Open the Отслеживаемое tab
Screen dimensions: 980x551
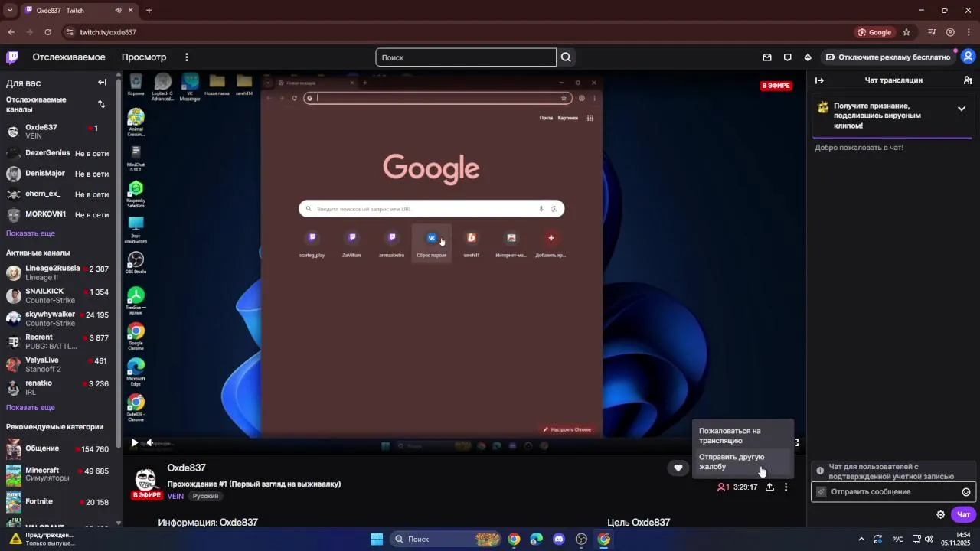(x=69, y=57)
